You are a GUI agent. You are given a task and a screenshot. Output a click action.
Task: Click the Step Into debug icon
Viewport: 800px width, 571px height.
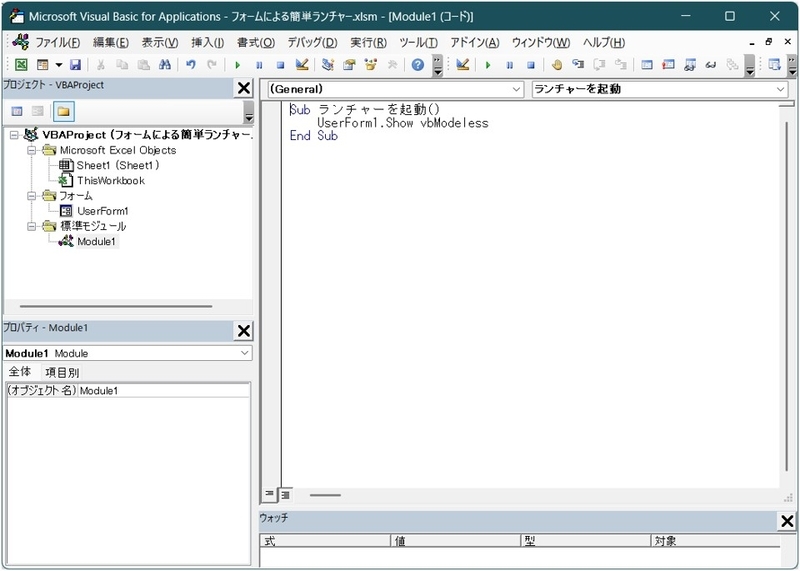[578, 64]
